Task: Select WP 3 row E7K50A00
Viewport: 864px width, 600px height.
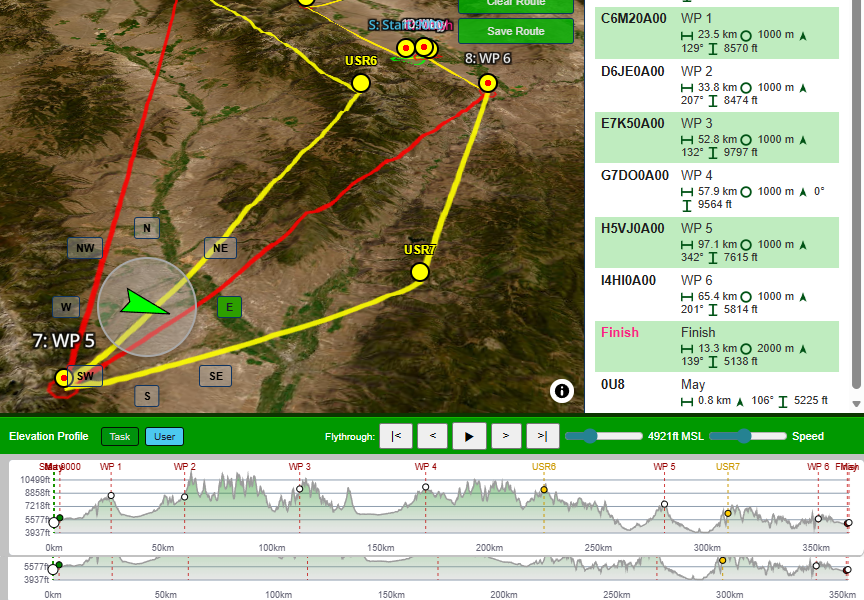Action: pyautogui.click(x=717, y=138)
